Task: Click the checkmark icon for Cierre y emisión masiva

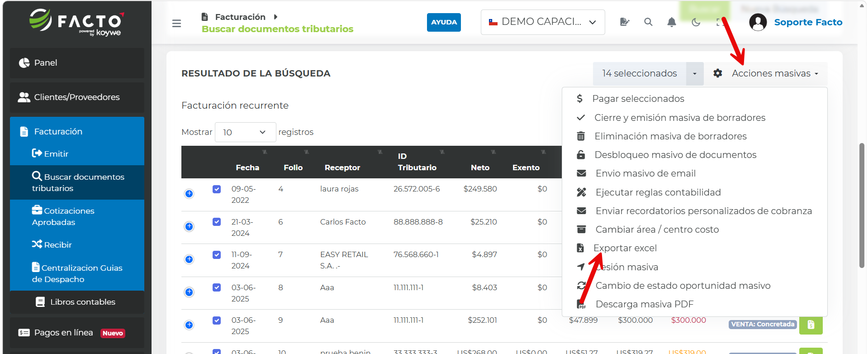Action: coord(581,118)
